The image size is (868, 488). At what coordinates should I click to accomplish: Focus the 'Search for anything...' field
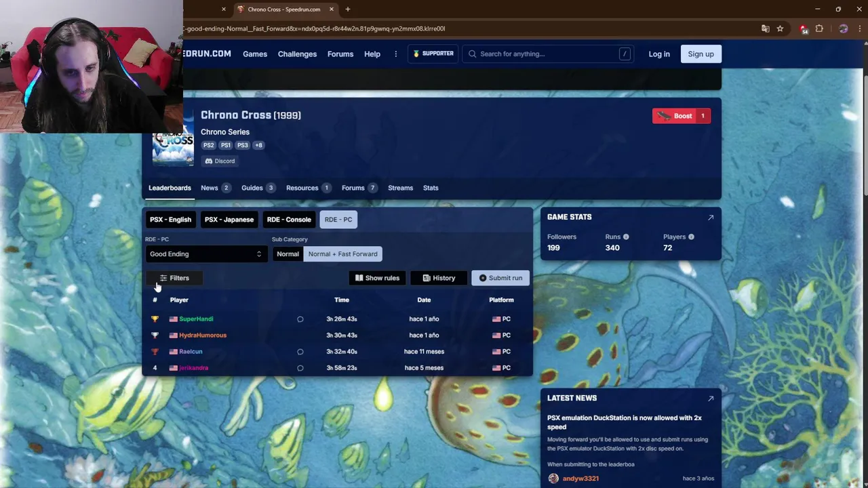click(x=547, y=54)
